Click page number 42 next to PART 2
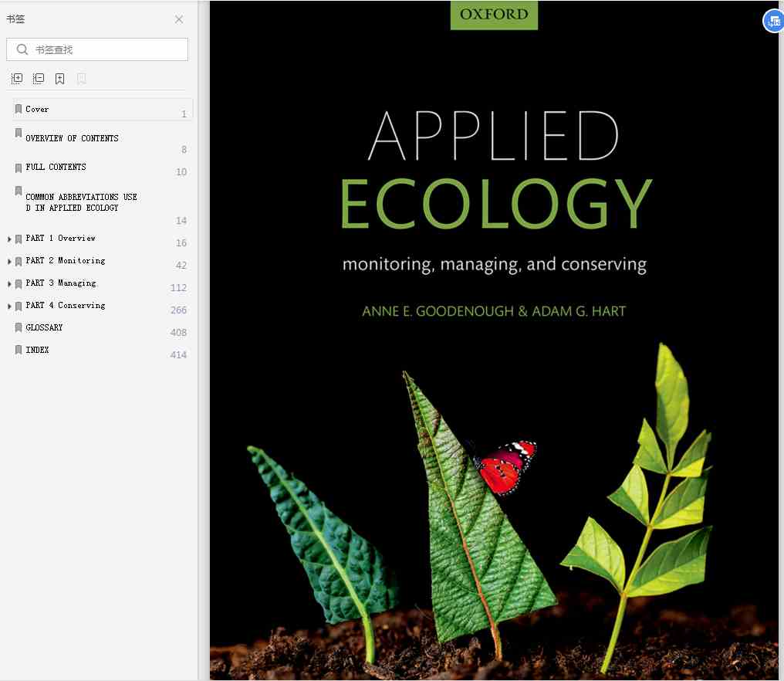 pyautogui.click(x=181, y=265)
